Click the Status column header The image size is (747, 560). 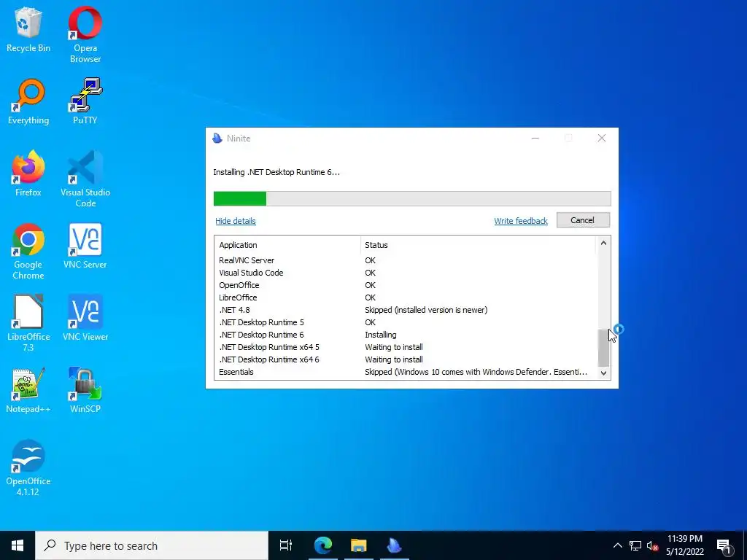pyautogui.click(x=478, y=245)
